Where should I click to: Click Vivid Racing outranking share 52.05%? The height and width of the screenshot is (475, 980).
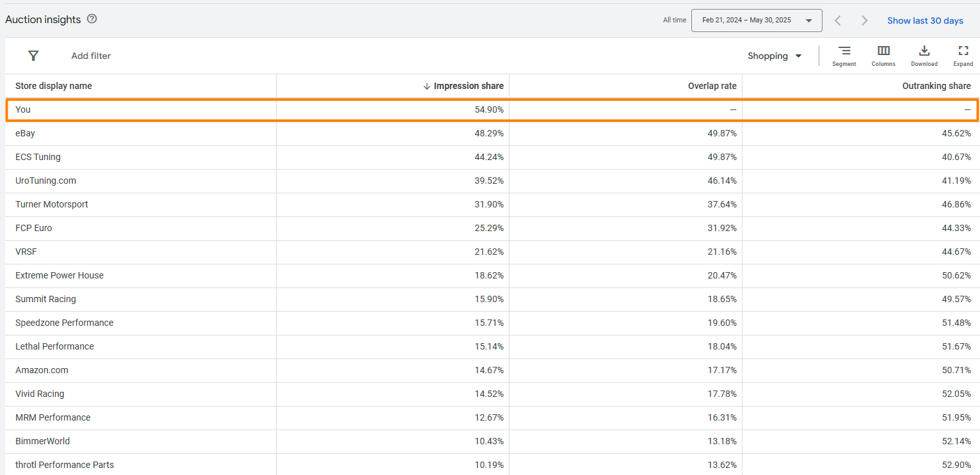click(956, 394)
